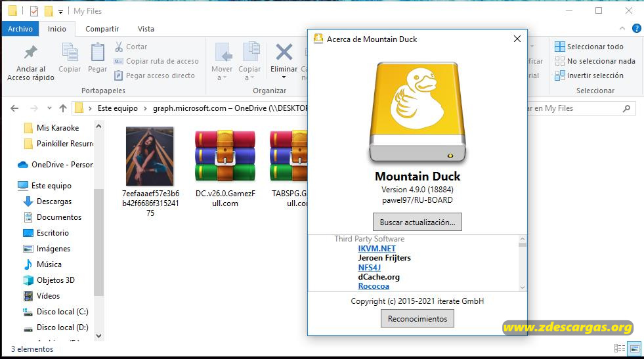Click the properties checkmark icon in title bar
Screen dimensions: 644x359
(34, 11)
